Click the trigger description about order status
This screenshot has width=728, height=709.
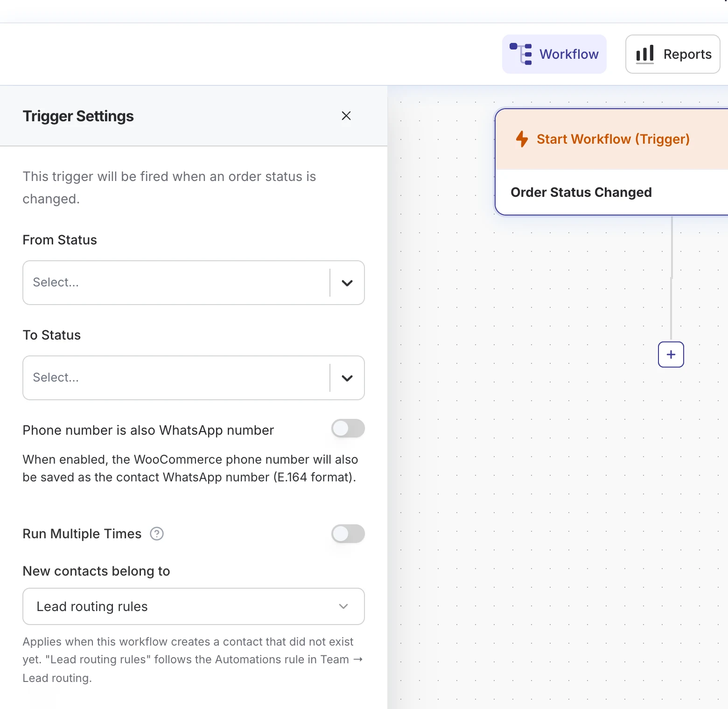pos(169,188)
